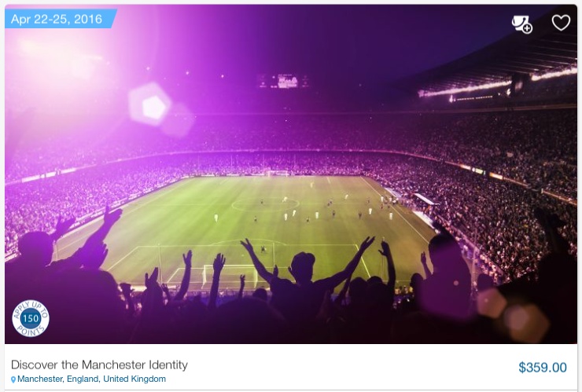This screenshot has width=582, height=392.
Task: Click the plus sign on the bucket icon
Action: (527, 28)
